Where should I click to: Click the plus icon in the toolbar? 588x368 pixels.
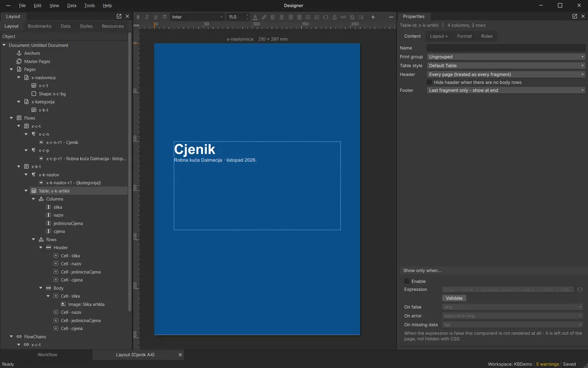[373, 17]
